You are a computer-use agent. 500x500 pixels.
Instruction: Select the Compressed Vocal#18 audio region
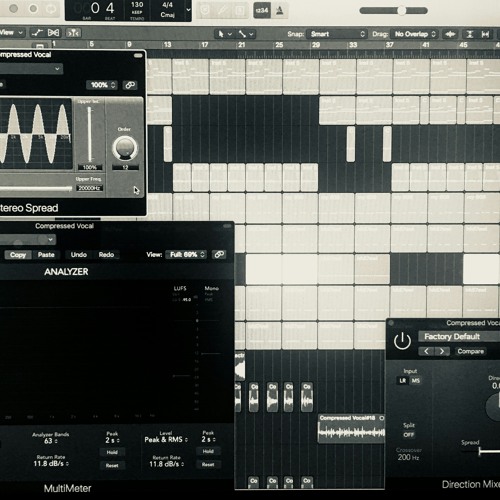click(x=351, y=428)
